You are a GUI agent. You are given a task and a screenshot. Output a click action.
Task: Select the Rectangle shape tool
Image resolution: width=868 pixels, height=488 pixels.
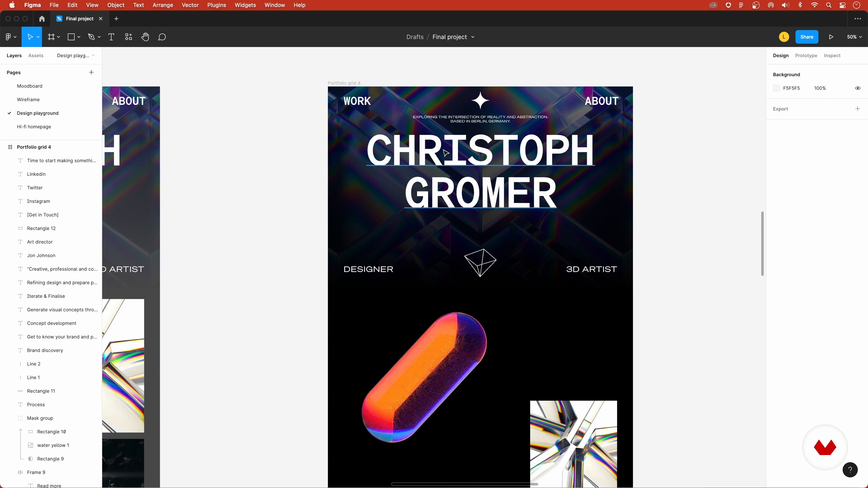[x=71, y=37]
